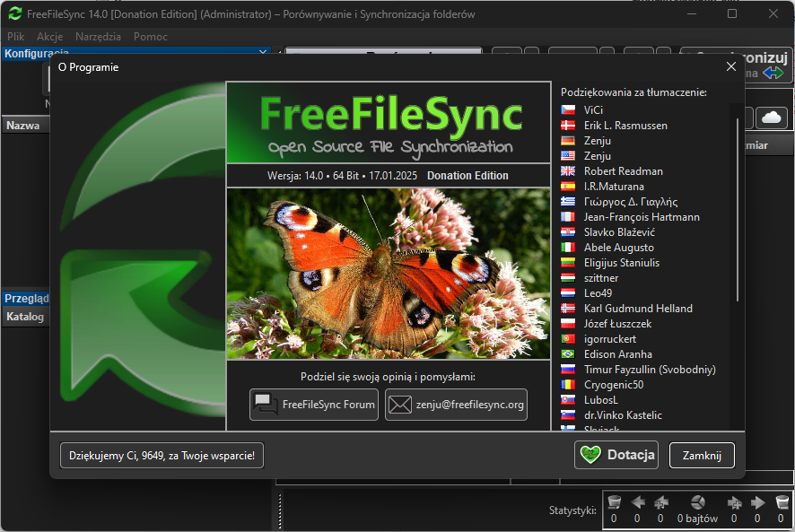Select the Katalog column header
The image size is (795, 532).
(x=25, y=317)
